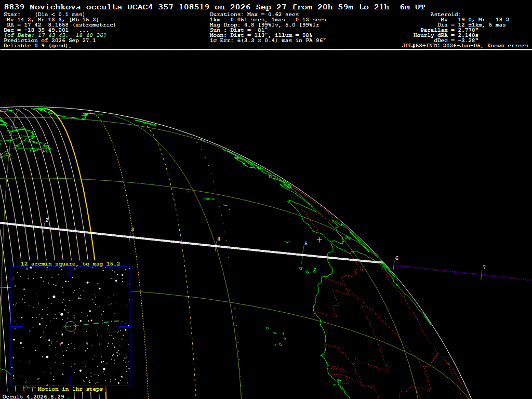Screen dimensions: 532x399
Task: Click the '12 arcmin square, to mag 15.2' label
Action: 70,263
